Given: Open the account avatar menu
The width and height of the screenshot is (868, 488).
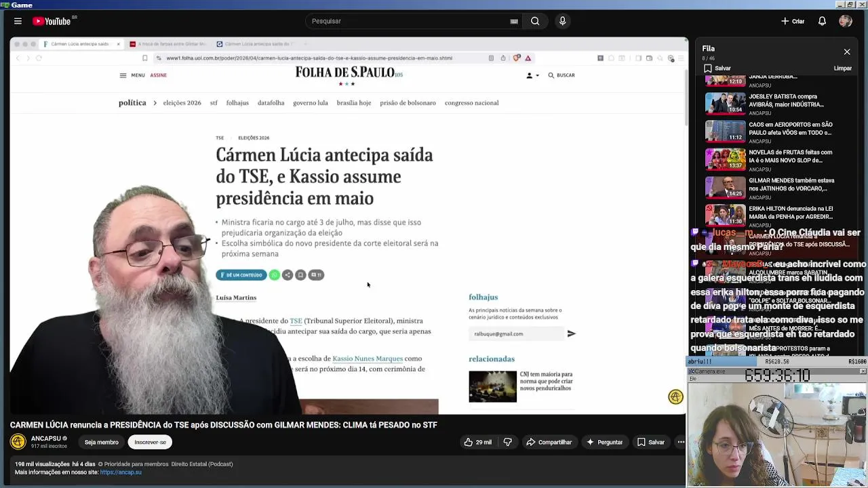Looking at the screenshot, I should pos(845,21).
